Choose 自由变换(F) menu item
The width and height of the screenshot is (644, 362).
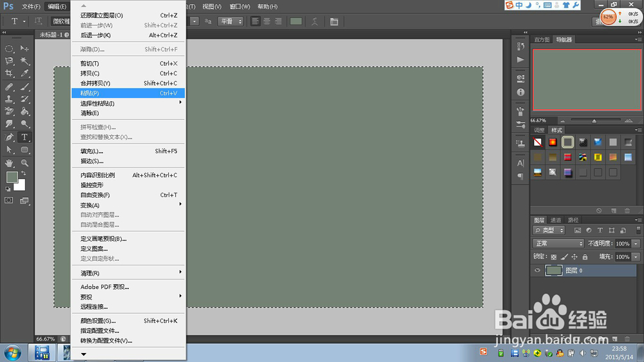pos(128,195)
